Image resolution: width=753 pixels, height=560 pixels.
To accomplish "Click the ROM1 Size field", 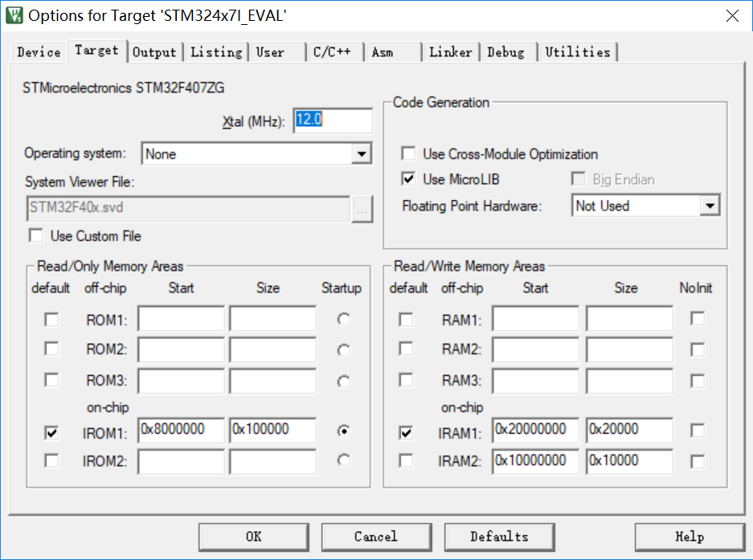I will point(272,318).
